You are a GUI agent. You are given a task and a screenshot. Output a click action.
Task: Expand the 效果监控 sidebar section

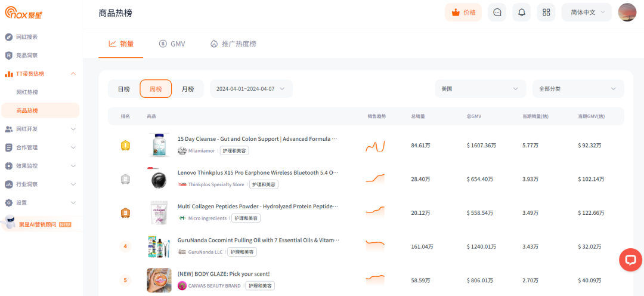[x=73, y=166]
